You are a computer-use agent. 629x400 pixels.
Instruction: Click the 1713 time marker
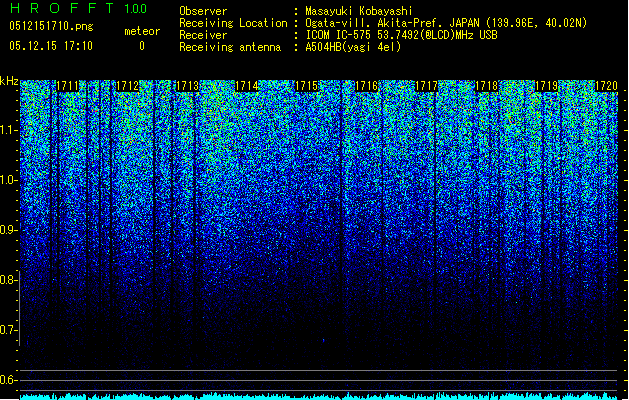coord(187,86)
